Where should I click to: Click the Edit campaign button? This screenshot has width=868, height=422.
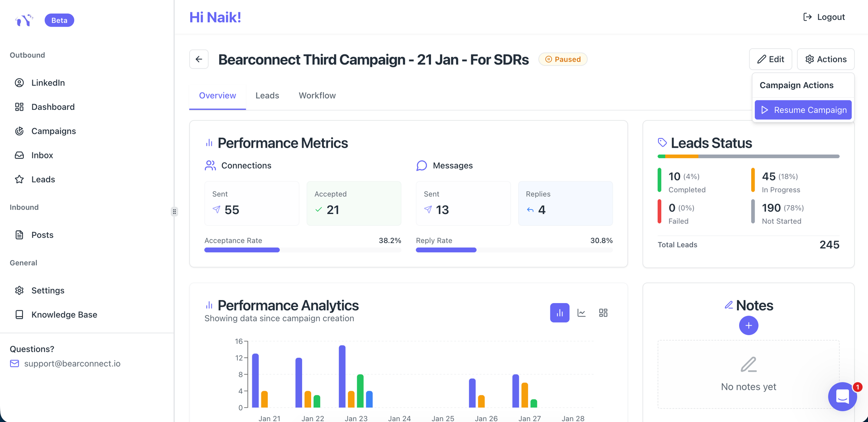770,59
